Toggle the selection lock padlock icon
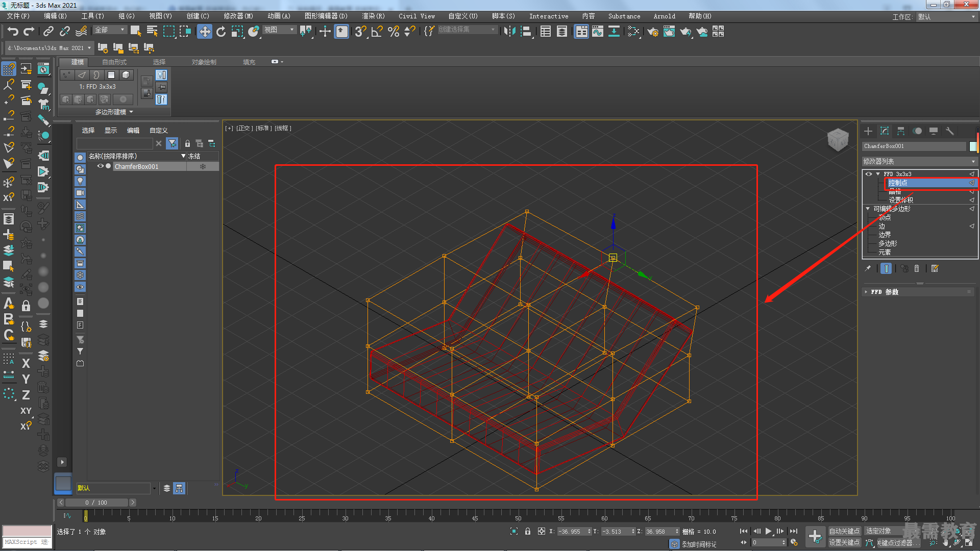The width and height of the screenshot is (980, 551). (x=528, y=531)
